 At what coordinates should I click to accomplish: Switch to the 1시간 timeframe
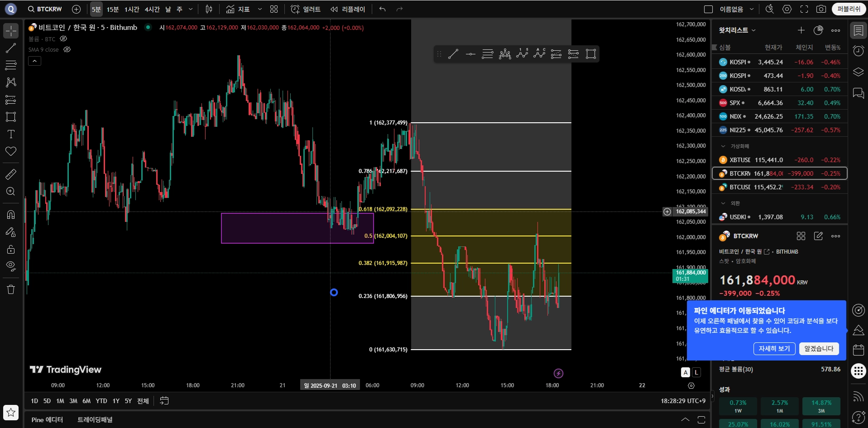tap(132, 9)
